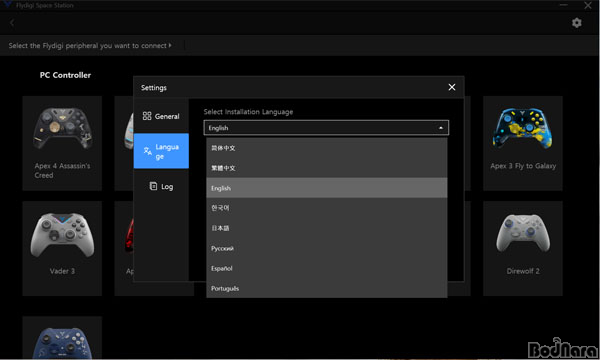600x360 pixels.
Task: Click 'Select Installation Language' label
Action: click(248, 112)
